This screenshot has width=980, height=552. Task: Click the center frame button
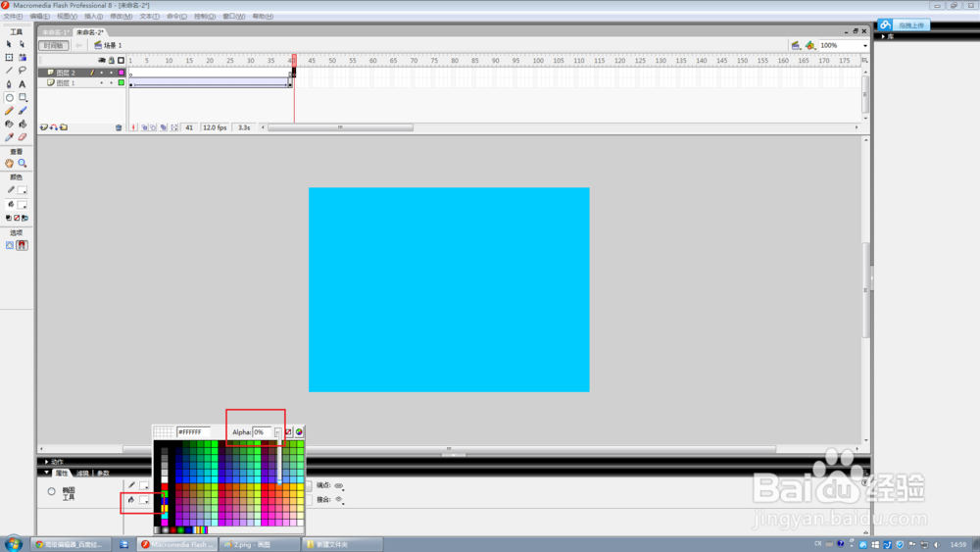tap(133, 127)
